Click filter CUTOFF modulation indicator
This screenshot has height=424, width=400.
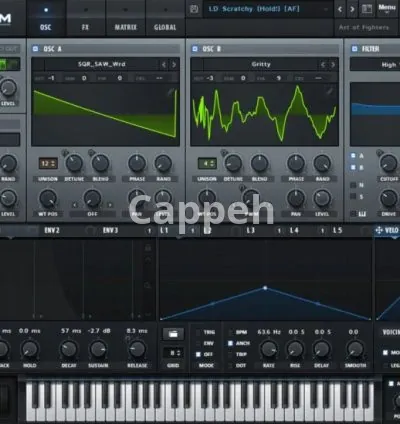point(380,153)
